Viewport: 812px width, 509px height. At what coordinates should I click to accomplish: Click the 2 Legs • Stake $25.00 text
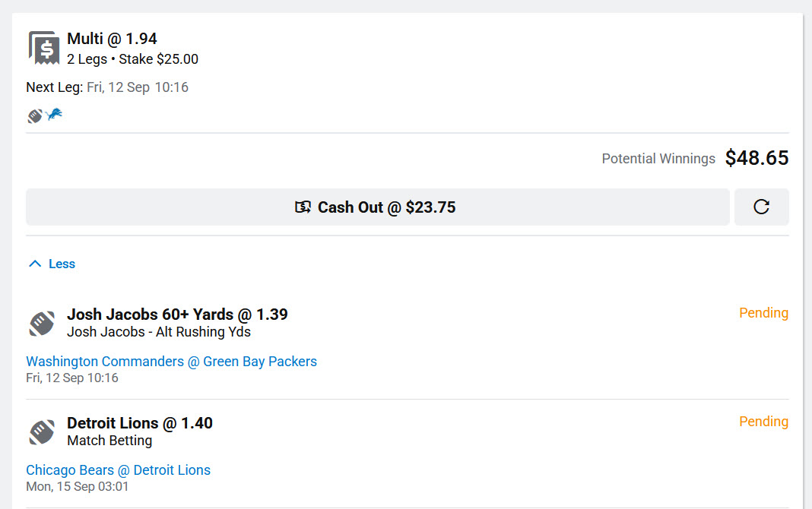click(x=132, y=59)
